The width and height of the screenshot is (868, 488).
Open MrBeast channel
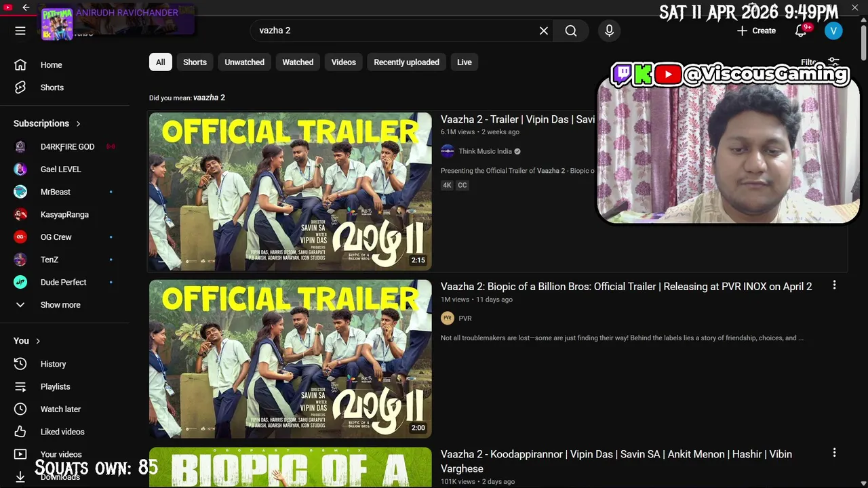[x=65, y=192]
